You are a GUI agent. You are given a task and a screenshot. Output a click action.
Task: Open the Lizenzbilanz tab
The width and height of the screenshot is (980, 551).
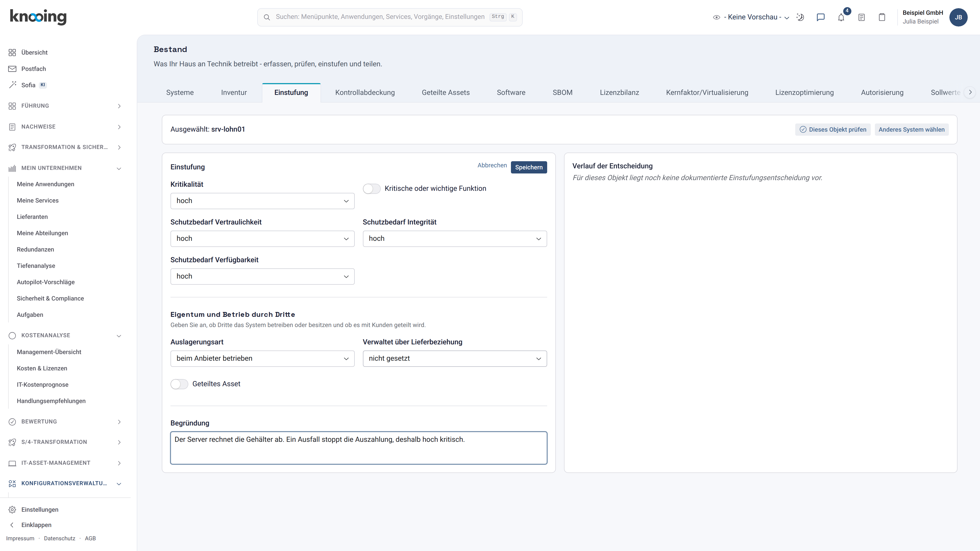point(619,92)
